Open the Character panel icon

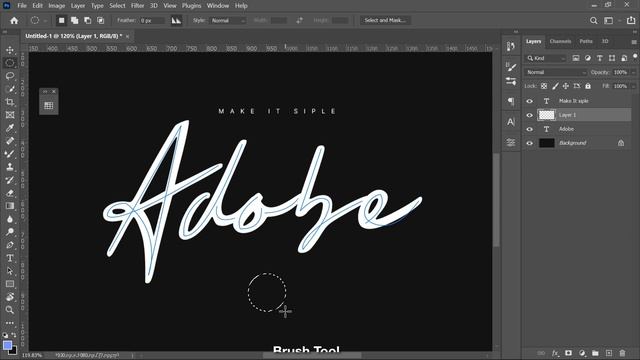[511, 122]
